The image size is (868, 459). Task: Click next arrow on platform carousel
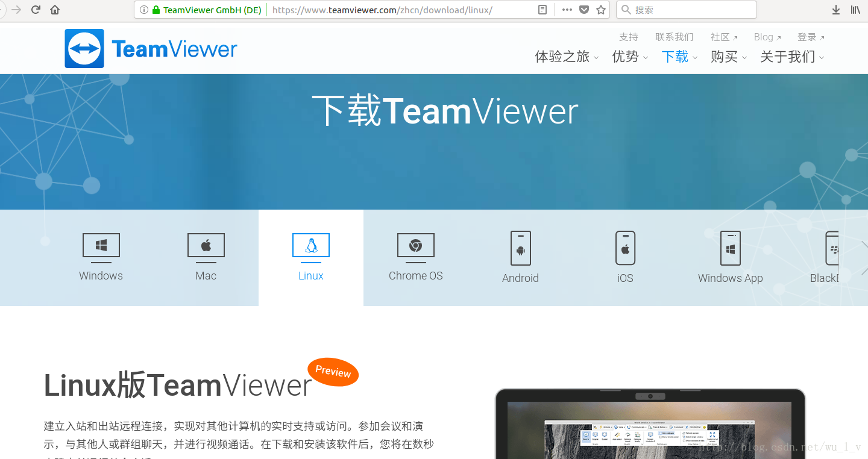(x=864, y=258)
